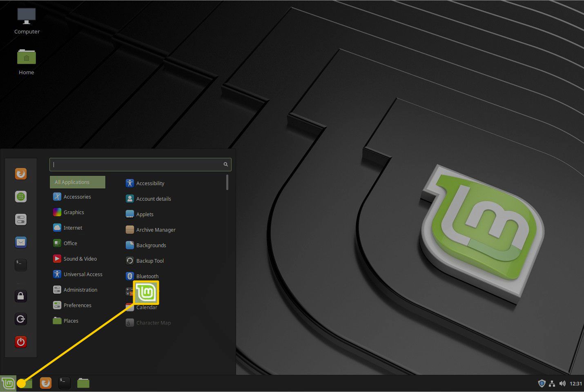Screen dimensions: 584x392
Task: Click the volume speaker tray icon
Action: coord(562,383)
